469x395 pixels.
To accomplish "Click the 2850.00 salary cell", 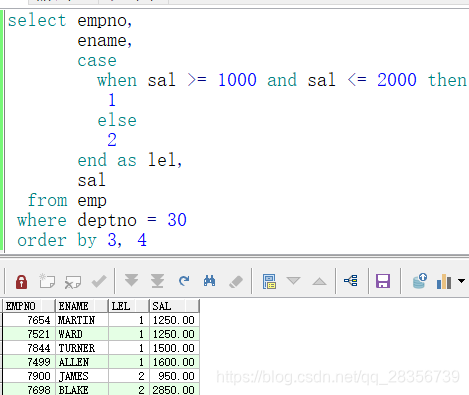I will [x=174, y=389].
